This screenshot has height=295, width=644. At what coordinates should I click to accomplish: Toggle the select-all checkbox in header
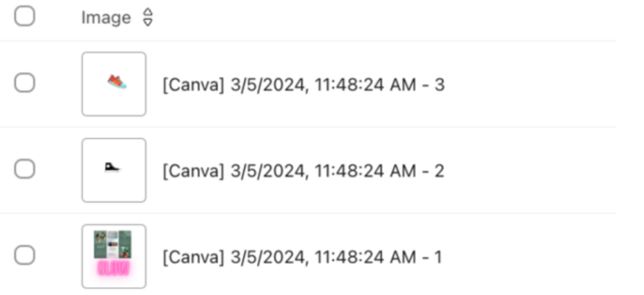pos(24,17)
